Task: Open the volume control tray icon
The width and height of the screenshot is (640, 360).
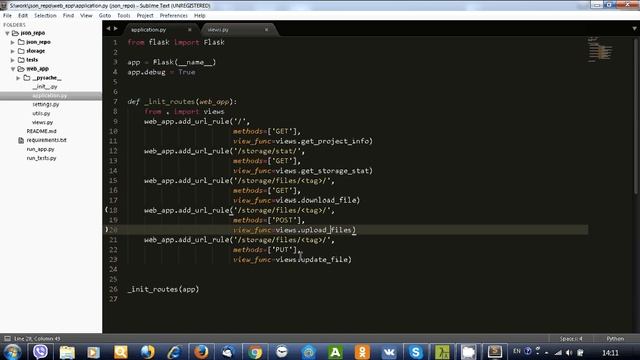Action: click(569, 353)
